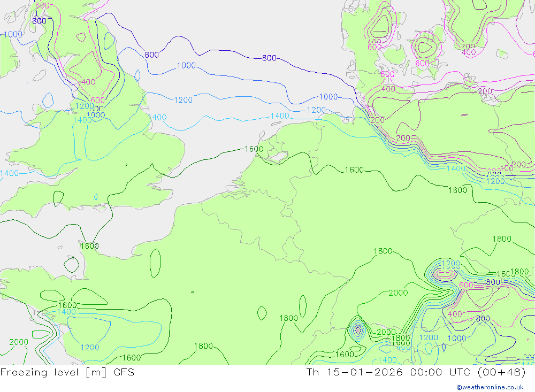
Task: Open the ©weatheronline.co.uk link
Action: pos(490,387)
